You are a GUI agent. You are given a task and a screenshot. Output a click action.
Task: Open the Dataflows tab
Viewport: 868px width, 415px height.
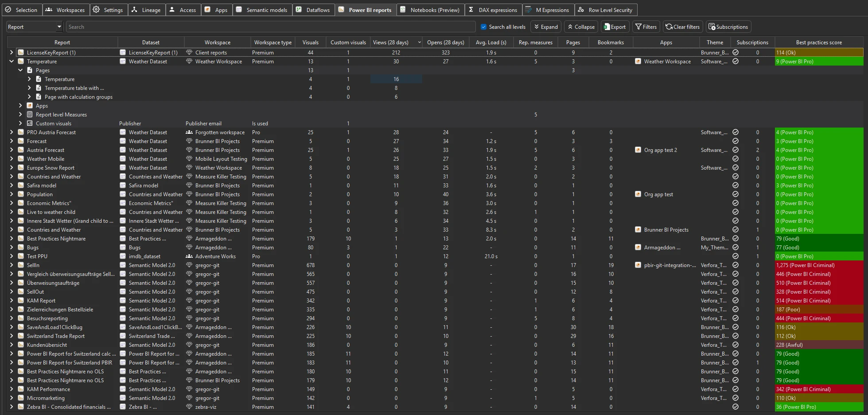point(313,10)
